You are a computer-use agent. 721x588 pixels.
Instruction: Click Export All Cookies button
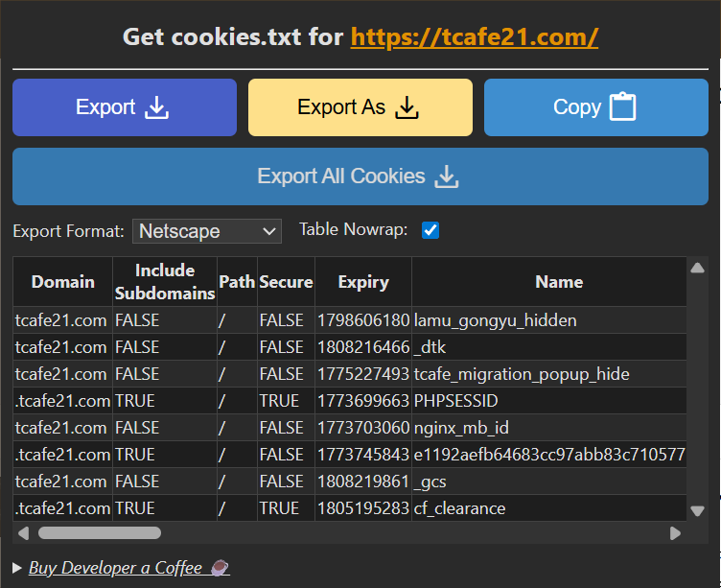point(360,176)
